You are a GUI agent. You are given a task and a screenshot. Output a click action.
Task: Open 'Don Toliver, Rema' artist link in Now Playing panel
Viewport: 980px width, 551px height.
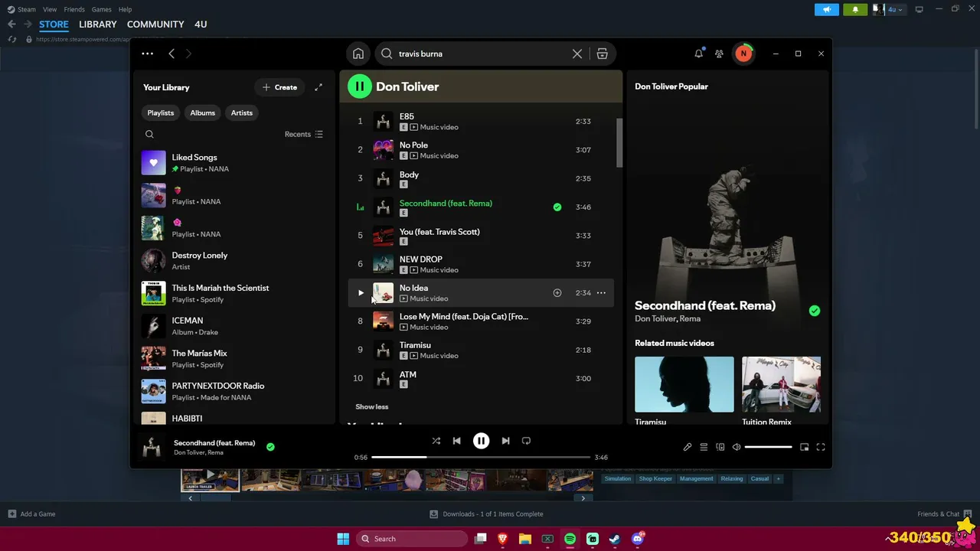click(668, 318)
